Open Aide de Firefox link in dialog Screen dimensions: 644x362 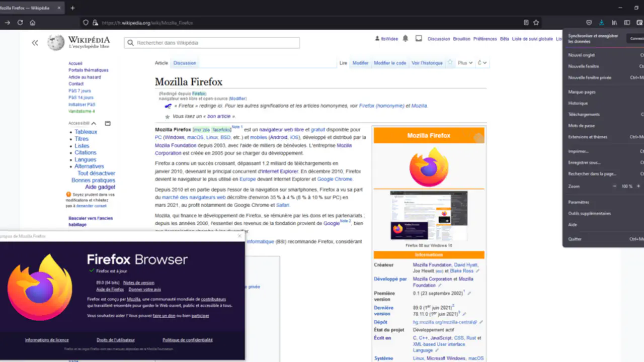110,289
